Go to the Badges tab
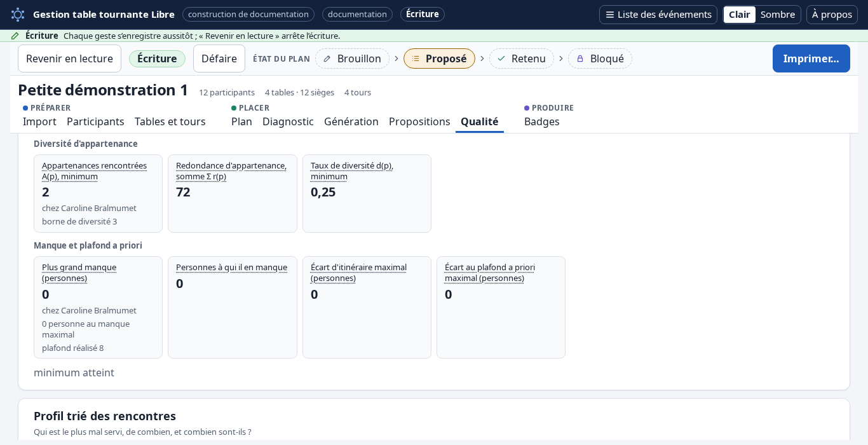868x445 pixels. [542, 121]
